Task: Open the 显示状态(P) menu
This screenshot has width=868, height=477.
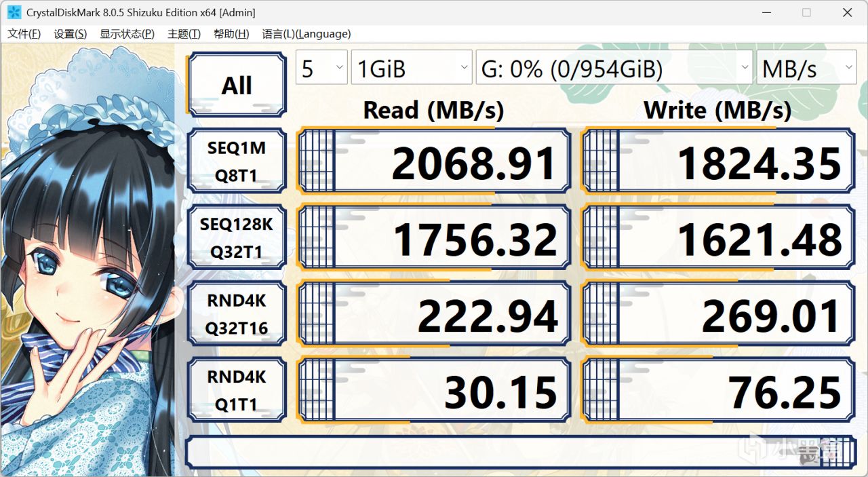Action: [x=127, y=34]
